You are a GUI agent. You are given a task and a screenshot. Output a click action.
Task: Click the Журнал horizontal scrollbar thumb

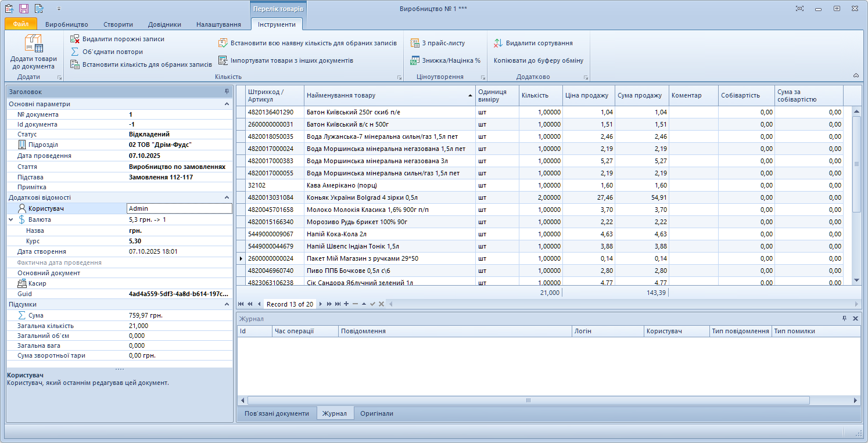(528, 401)
